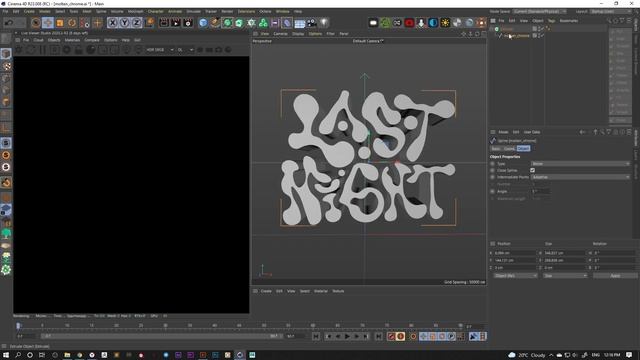The image size is (640, 360).
Task: Open the Layout dropdown
Action: (x=611, y=11)
